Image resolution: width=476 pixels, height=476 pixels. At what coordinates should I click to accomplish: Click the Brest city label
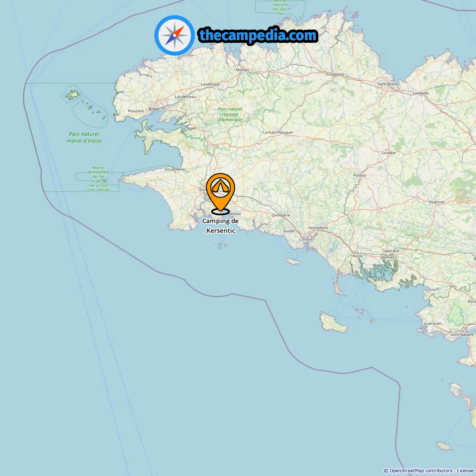point(154,109)
